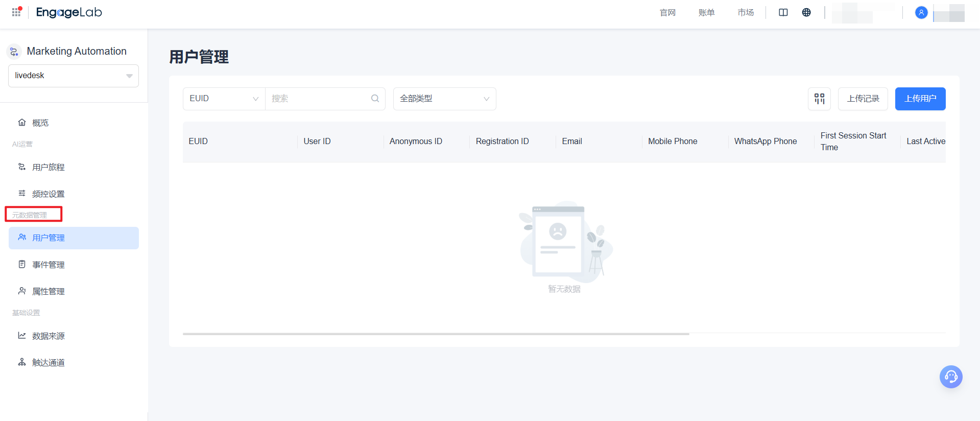Open 触达通道 in sidebar

(x=74, y=362)
